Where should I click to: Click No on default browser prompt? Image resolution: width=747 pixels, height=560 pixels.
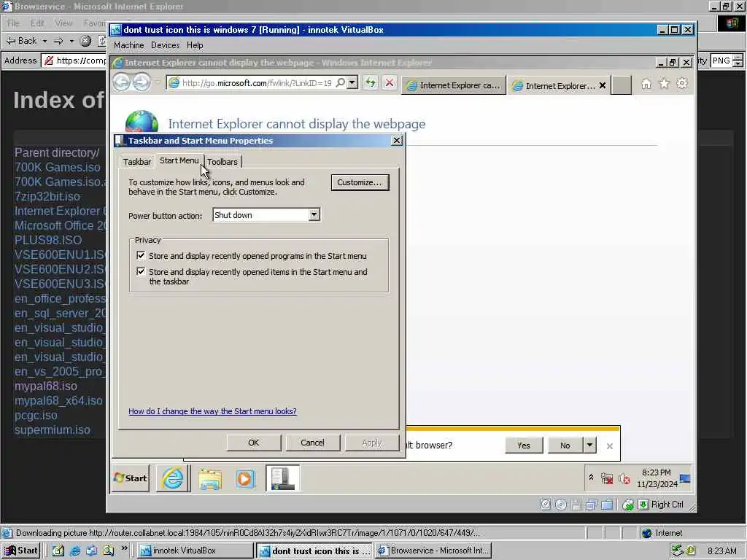(565, 446)
